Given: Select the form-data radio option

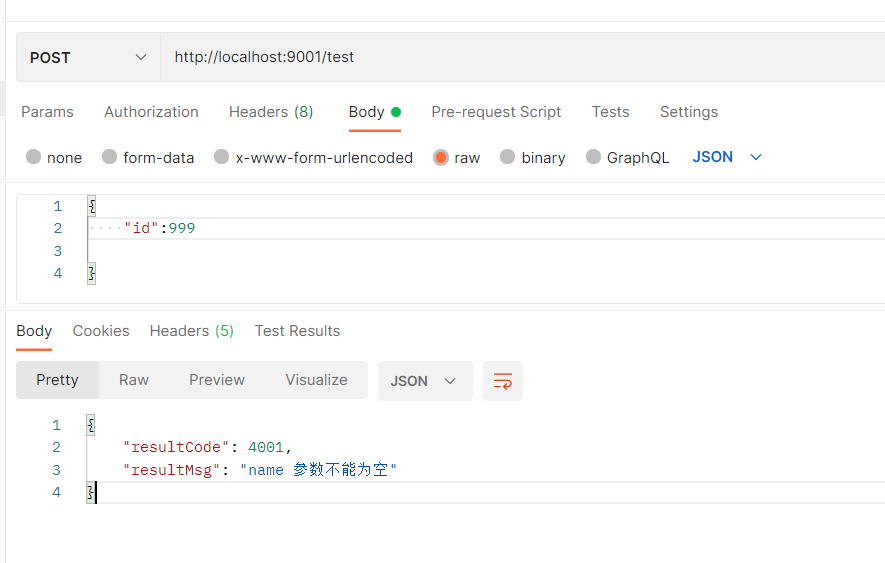Looking at the screenshot, I should 110,157.
